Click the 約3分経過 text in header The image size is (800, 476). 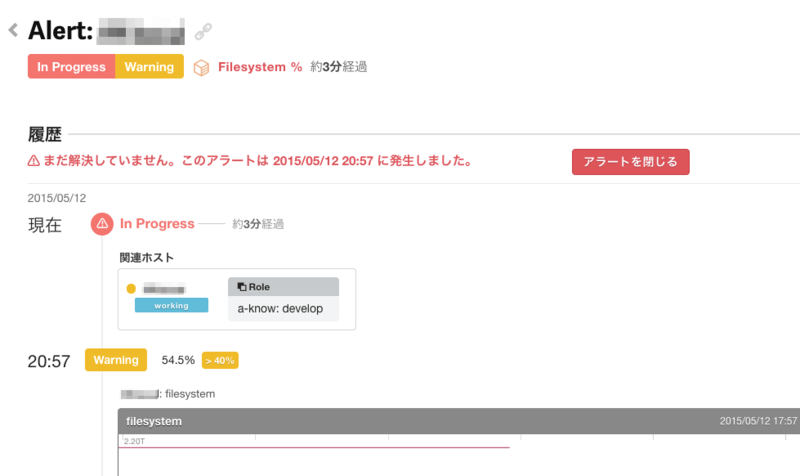pos(338,67)
